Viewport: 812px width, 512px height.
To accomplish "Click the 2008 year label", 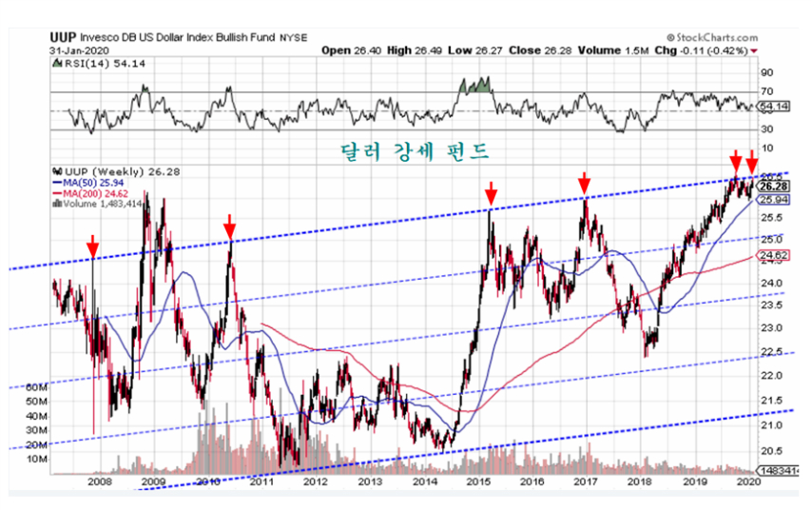I will [100, 482].
